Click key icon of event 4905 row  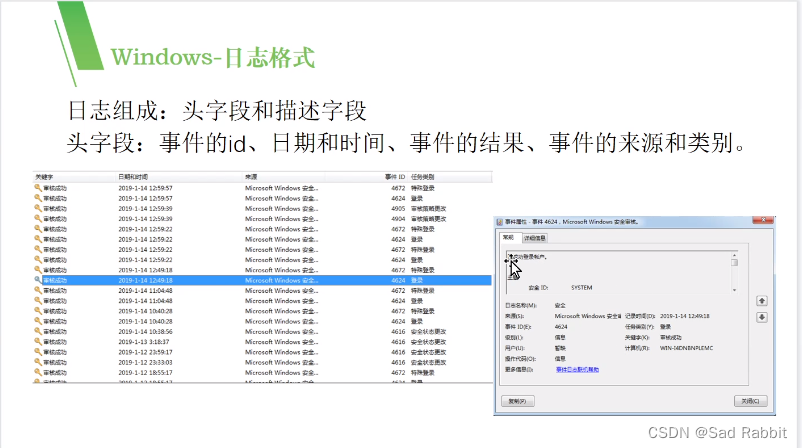(38, 208)
